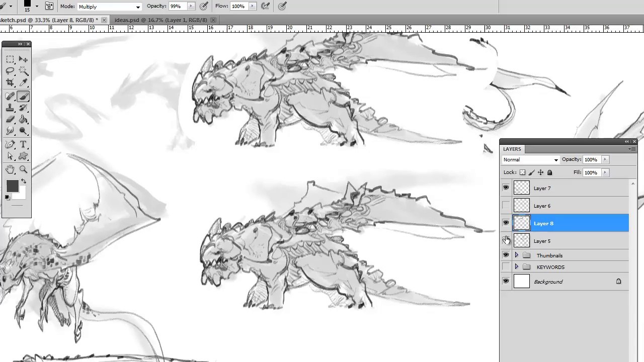The height and width of the screenshot is (362, 644).
Task: Click the brush preset swatch size 15
Action: [27, 5]
